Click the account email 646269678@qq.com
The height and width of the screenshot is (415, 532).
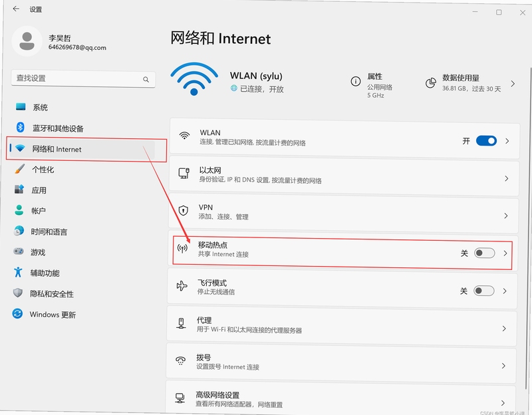click(x=77, y=47)
